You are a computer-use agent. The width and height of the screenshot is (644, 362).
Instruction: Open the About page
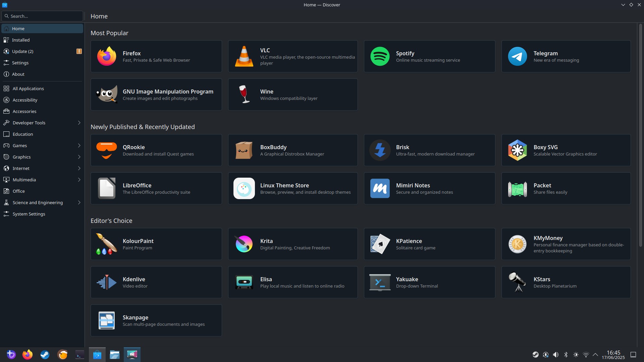tap(42, 74)
